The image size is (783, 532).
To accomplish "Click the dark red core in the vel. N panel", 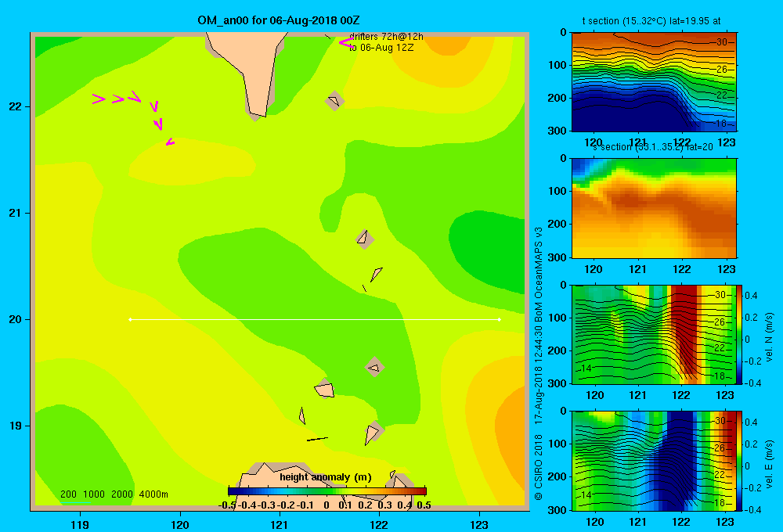I will [x=684, y=325].
